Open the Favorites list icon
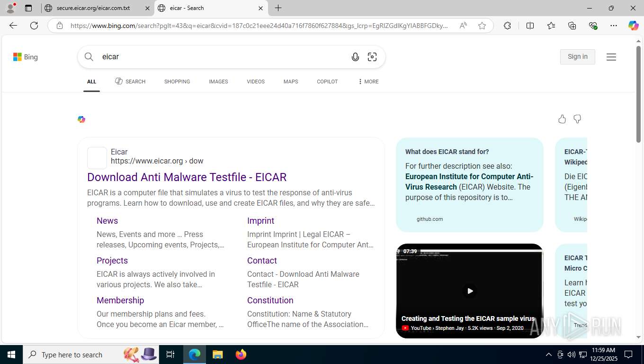 point(551,26)
